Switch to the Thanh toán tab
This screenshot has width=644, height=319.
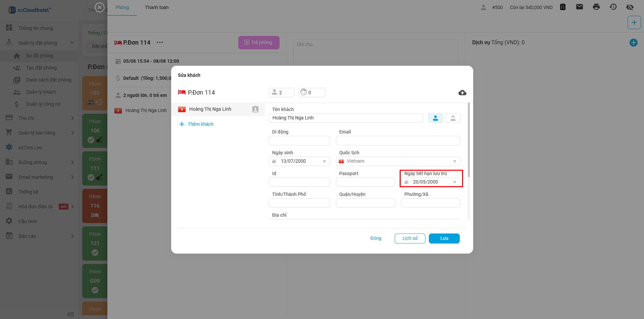pyautogui.click(x=157, y=7)
